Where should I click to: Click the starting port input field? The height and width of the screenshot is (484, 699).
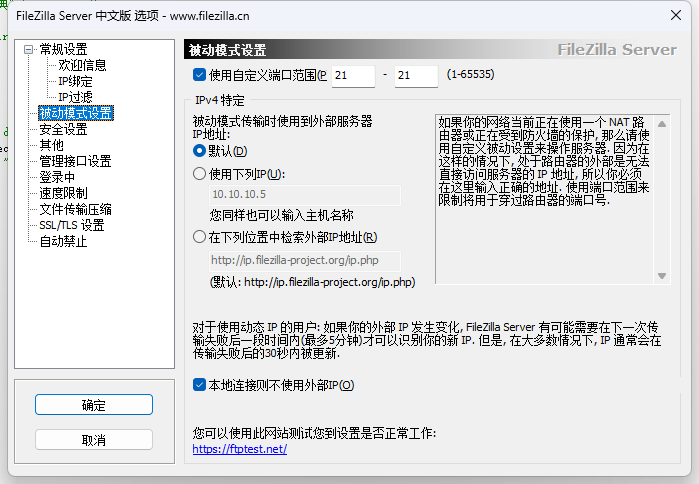(353, 76)
